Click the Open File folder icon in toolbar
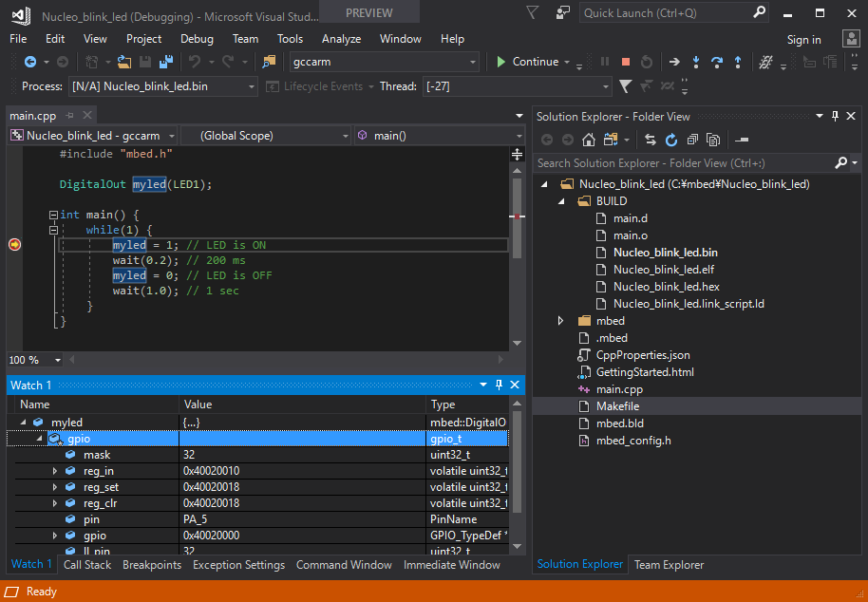 pos(124,62)
